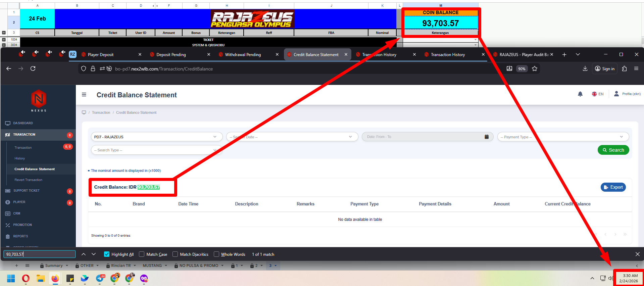644x286 pixels.
Task: Click Transaction breadcrumb link
Action: pyautogui.click(x=101, y=112)
